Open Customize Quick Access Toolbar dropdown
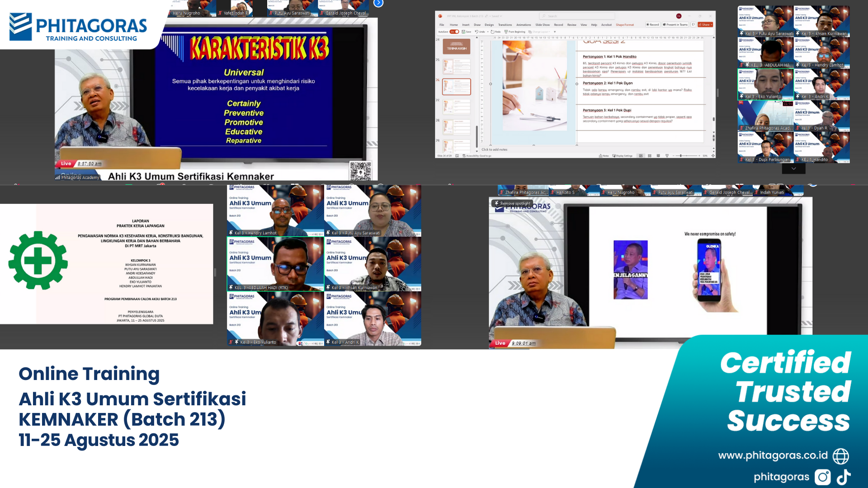This screenshot has height=488, width=868. tap(555, 32)
